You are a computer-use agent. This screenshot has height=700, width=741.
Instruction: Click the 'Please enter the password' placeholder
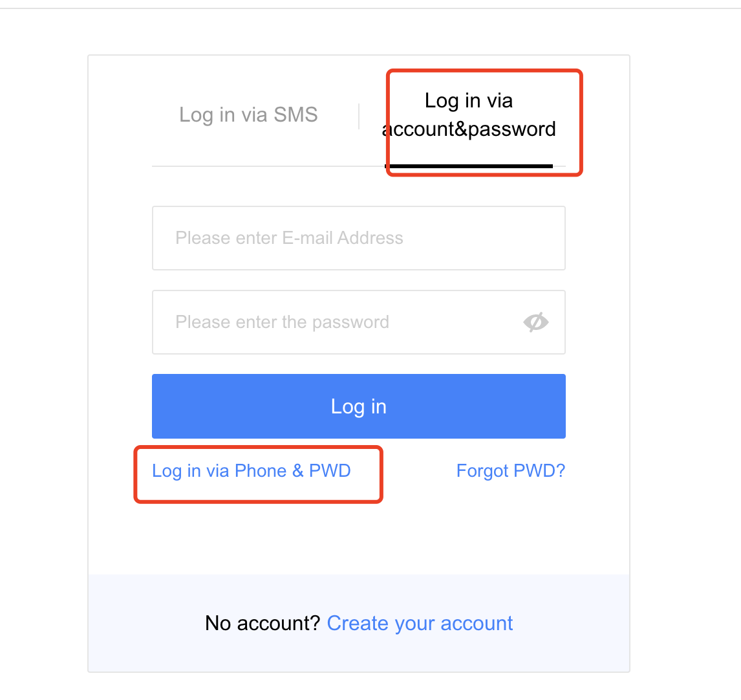click(282, 322)
